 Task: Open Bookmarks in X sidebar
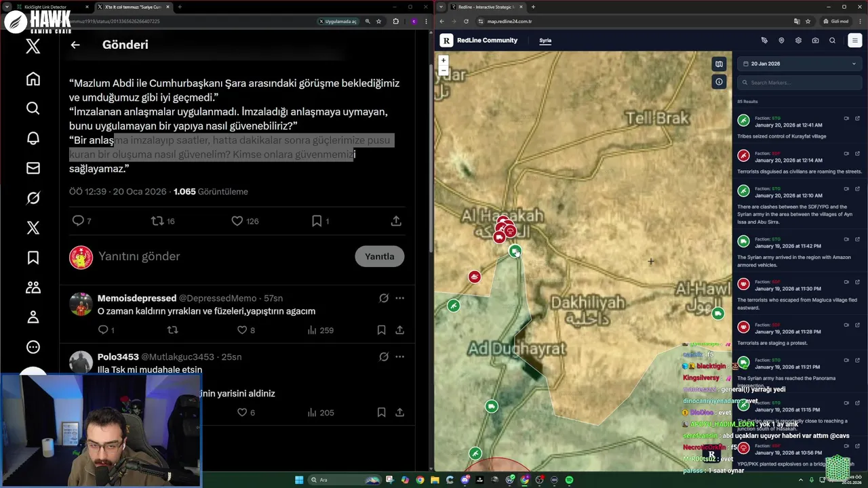[33, 258]
